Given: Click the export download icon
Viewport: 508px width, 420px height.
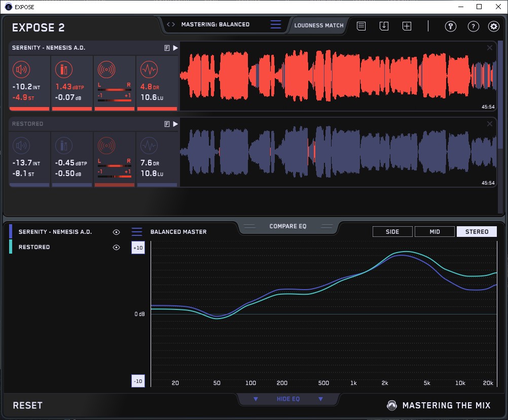Looking at the screenshot, I should pyautogui.click(x=384, y=26).
